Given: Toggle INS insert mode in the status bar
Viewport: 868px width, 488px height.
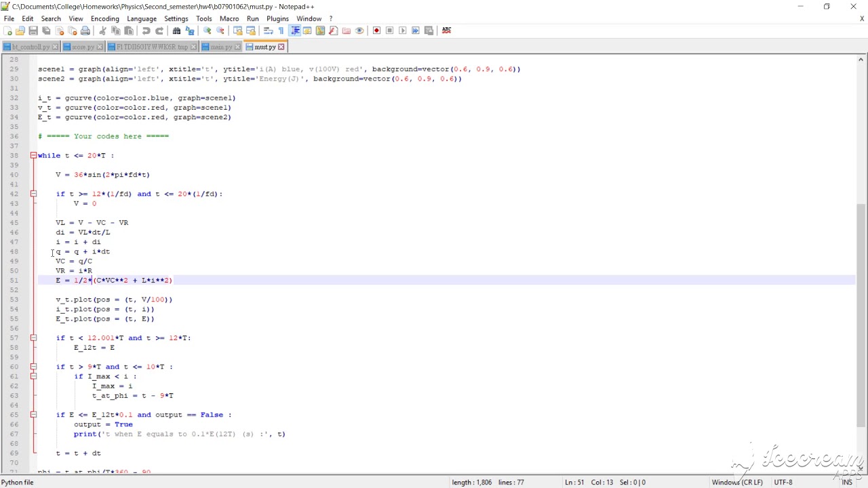Looking at the screenshot, I should click(847, 483).
